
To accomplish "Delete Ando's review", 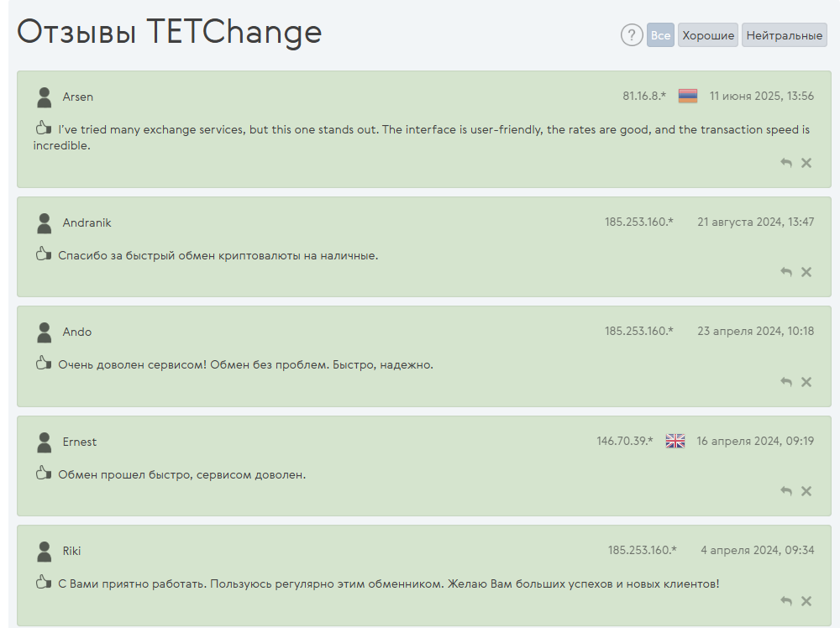I will 806,382.
